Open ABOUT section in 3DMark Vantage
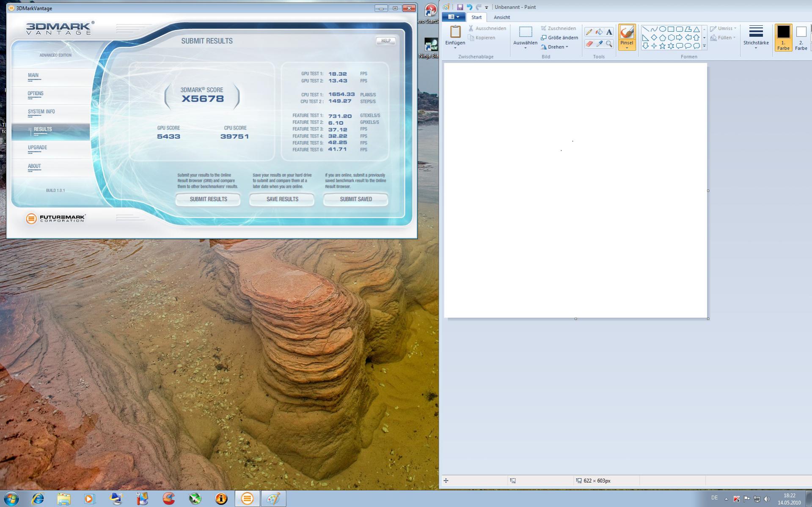This screenshot has width=812, height=507. coord(51,167)
